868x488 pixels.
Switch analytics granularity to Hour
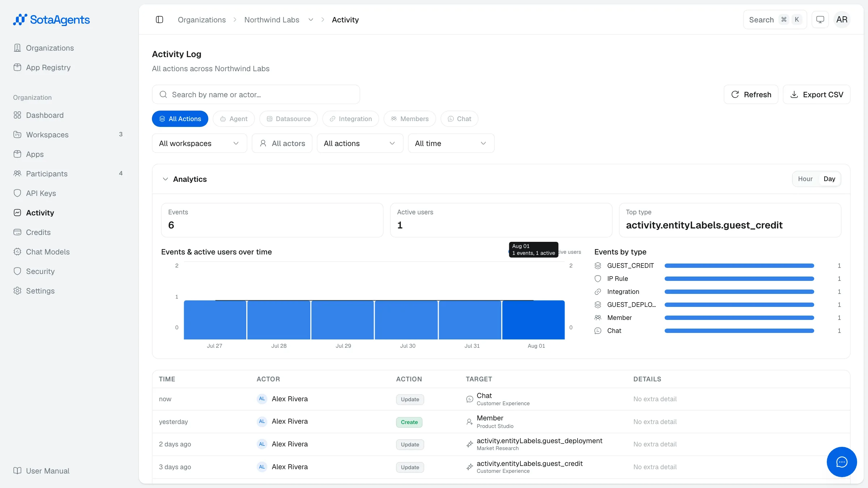point(805,179)
